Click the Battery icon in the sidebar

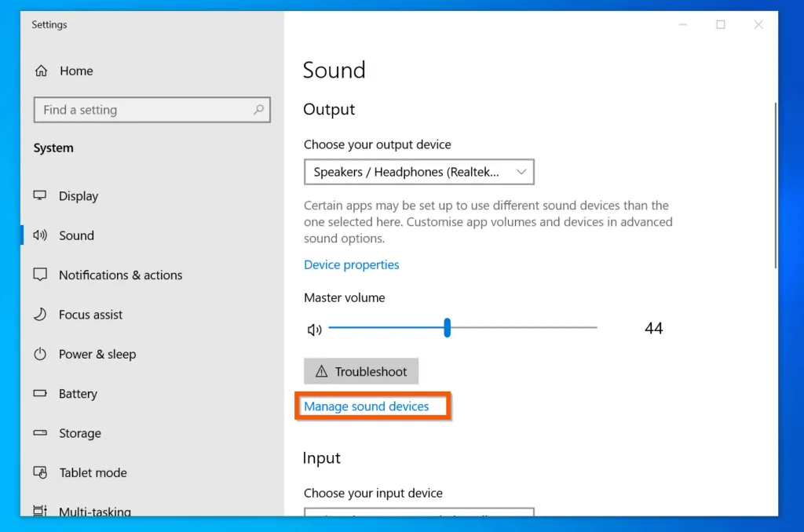tap(39, 393)
